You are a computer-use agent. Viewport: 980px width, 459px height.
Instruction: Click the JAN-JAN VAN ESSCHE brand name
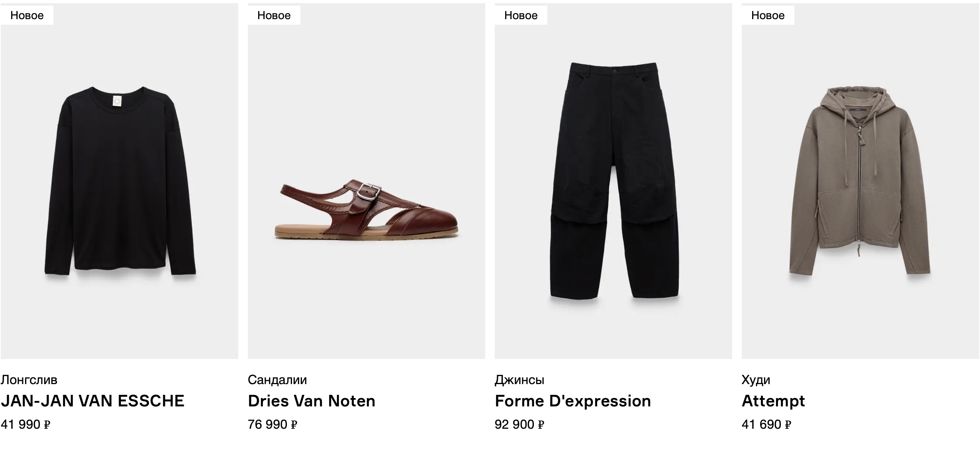(92, 401)
